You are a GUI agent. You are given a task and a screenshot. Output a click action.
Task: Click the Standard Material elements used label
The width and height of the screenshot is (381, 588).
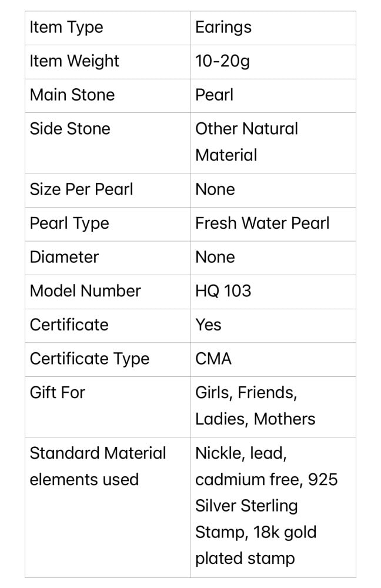coord(98,466)
